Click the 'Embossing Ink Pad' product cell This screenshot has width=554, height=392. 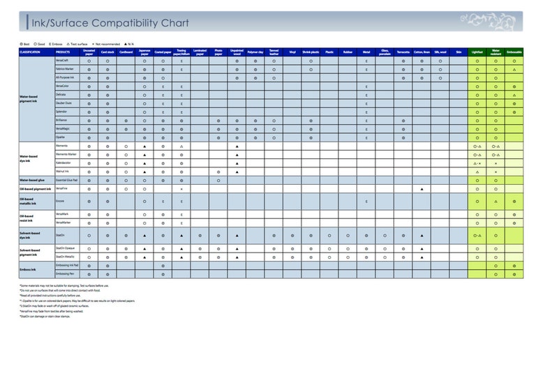pos(67,266)
